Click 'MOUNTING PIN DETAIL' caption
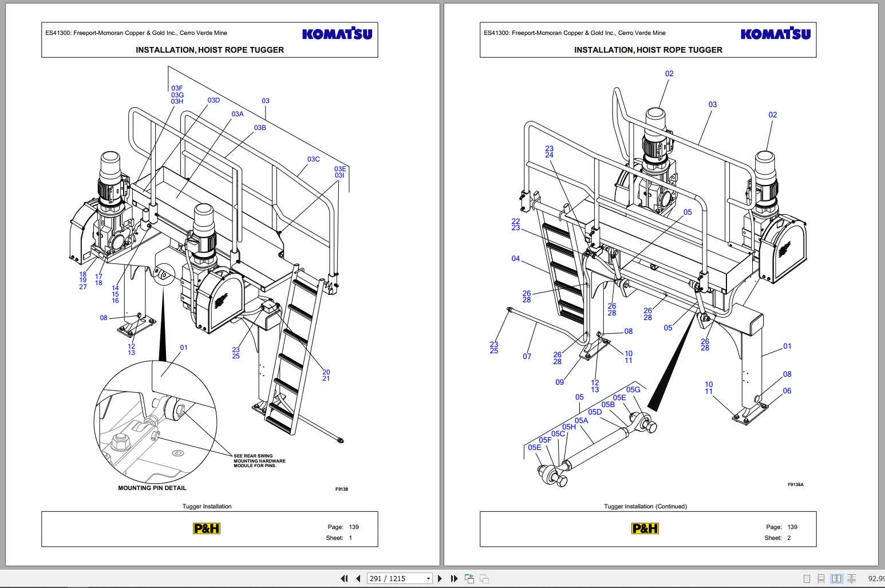This screenshot has width=885, height=588. point(152,488)
